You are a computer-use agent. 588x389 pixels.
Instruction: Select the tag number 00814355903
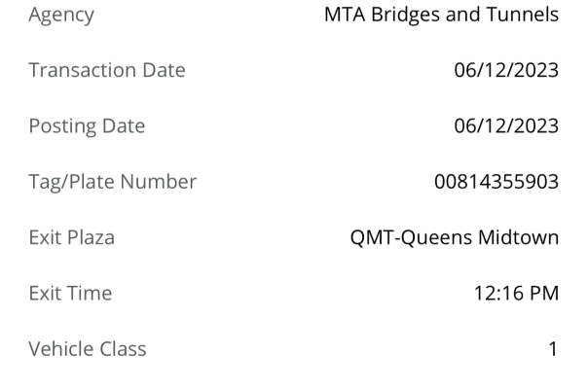point(496,181)
